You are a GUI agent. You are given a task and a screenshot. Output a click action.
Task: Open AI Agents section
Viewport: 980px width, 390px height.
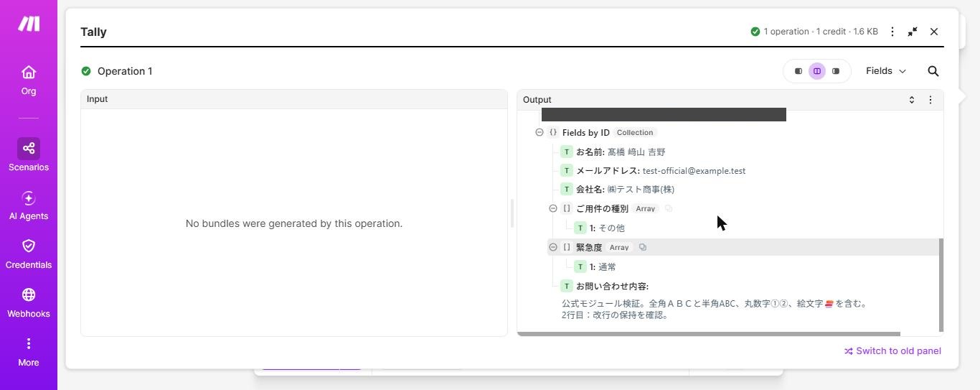[x=29, y=205]
